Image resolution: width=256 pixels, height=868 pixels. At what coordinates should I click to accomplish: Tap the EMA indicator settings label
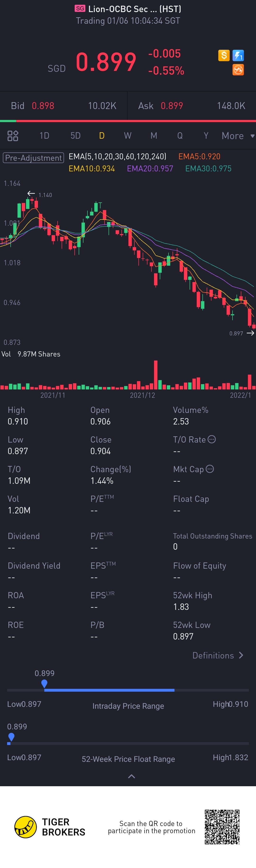click(x=117, y=156)
